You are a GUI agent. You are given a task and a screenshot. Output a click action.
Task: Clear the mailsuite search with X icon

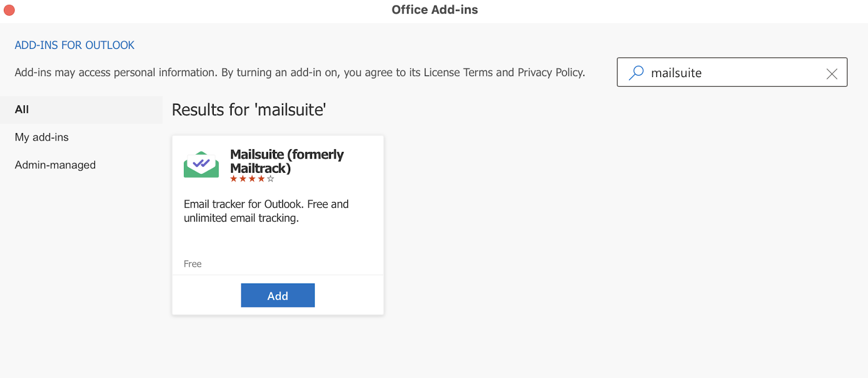832,73
